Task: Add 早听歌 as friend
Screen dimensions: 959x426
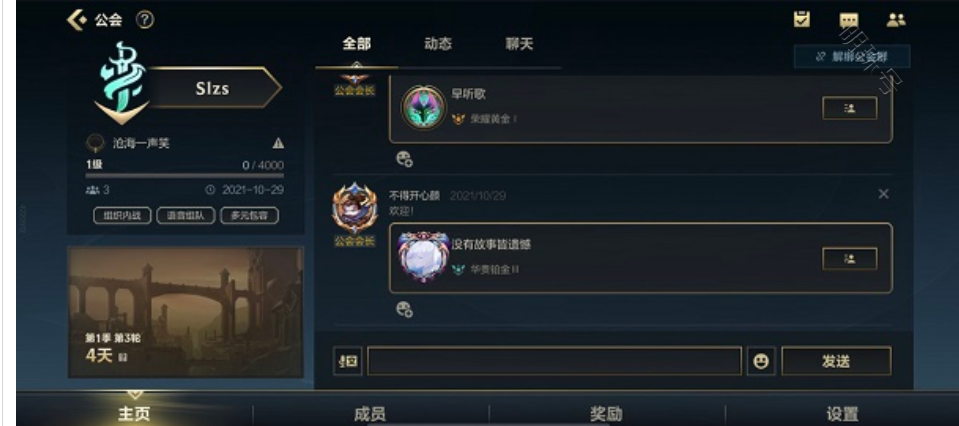Action: click(850, 108)
